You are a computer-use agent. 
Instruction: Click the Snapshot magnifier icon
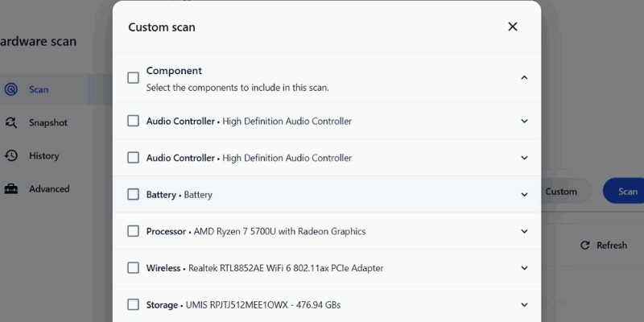click(11, 123)
